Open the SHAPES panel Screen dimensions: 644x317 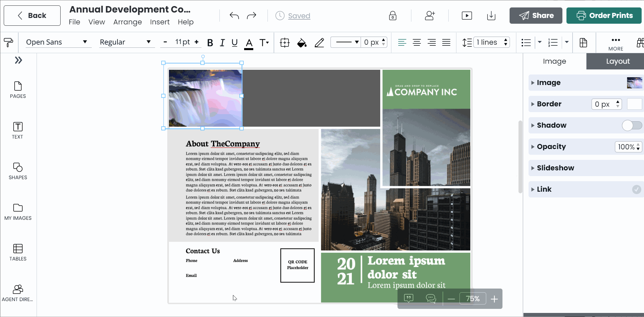click(x=18, y=171)
